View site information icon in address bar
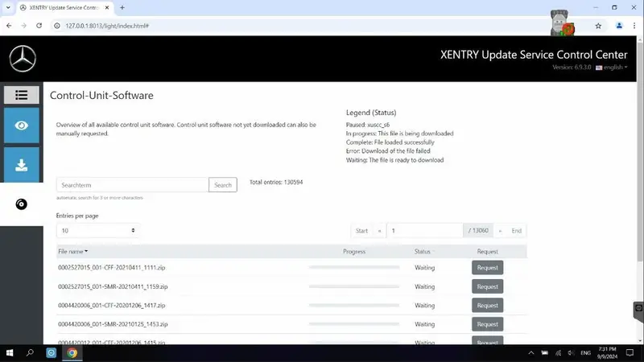Screen dimensions: 644x362 click(x=57, y=26)
